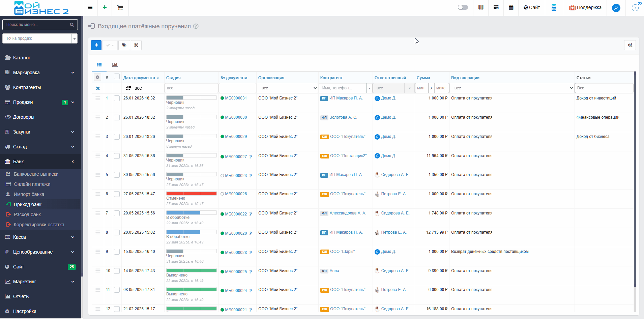
Task: Click the red Отменено stage progress bar
Action: (191, 194)
